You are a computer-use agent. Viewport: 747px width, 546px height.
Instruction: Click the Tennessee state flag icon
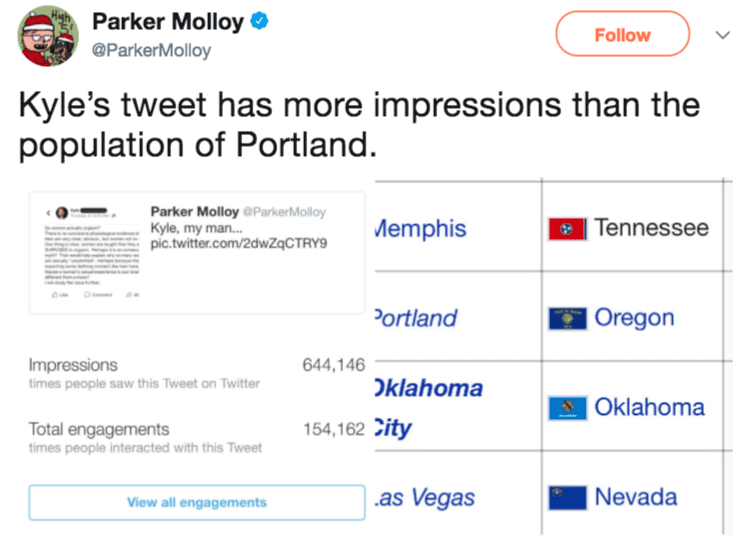[567, 229]
